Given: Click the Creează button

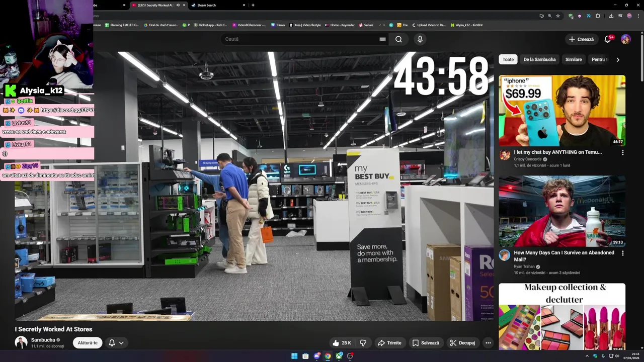Looking at the screenshot, I should (x=581, y=39).
